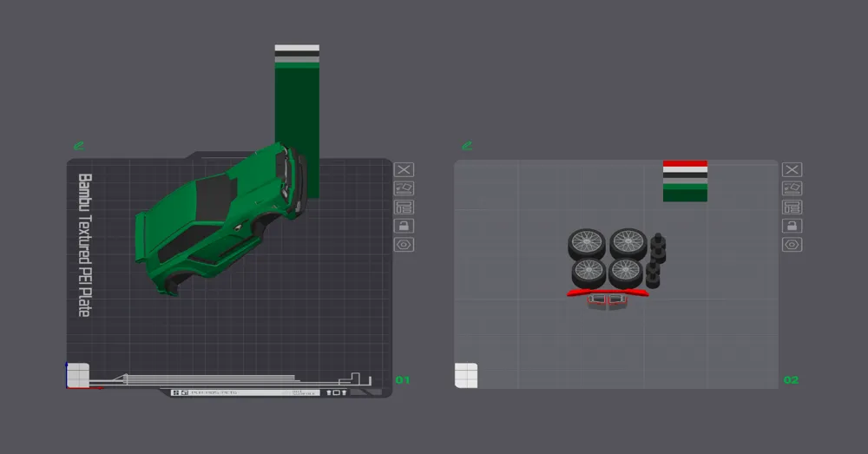Viewport: 868px width, 454px height.
Task: Toggle the lock on plate 02
Action: point(792,226)
